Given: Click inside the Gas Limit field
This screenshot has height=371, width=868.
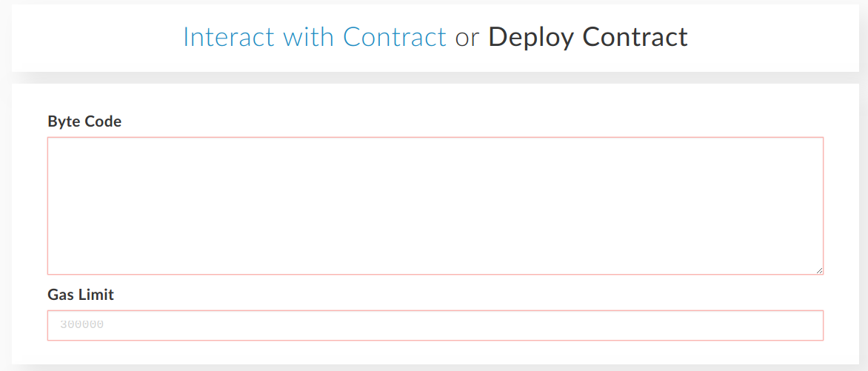Looking at the screenshot, I should [x=435, y=325].
